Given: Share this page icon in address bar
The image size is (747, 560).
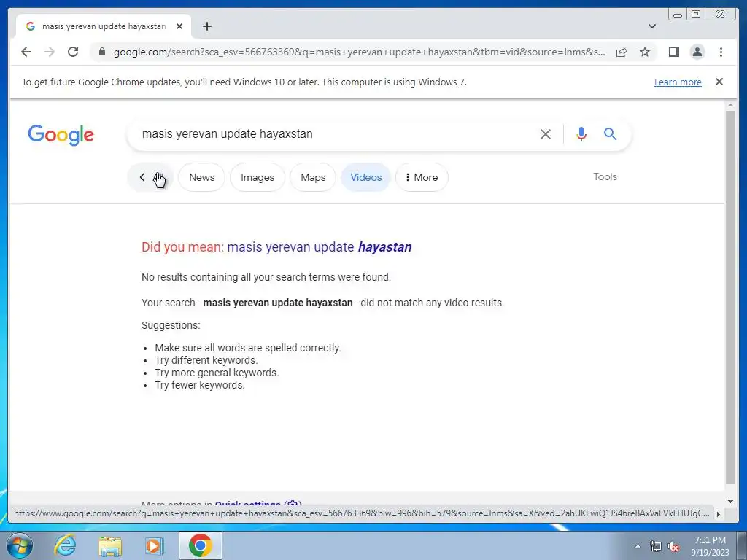Looking at the screenshot, I should (622, 52).
